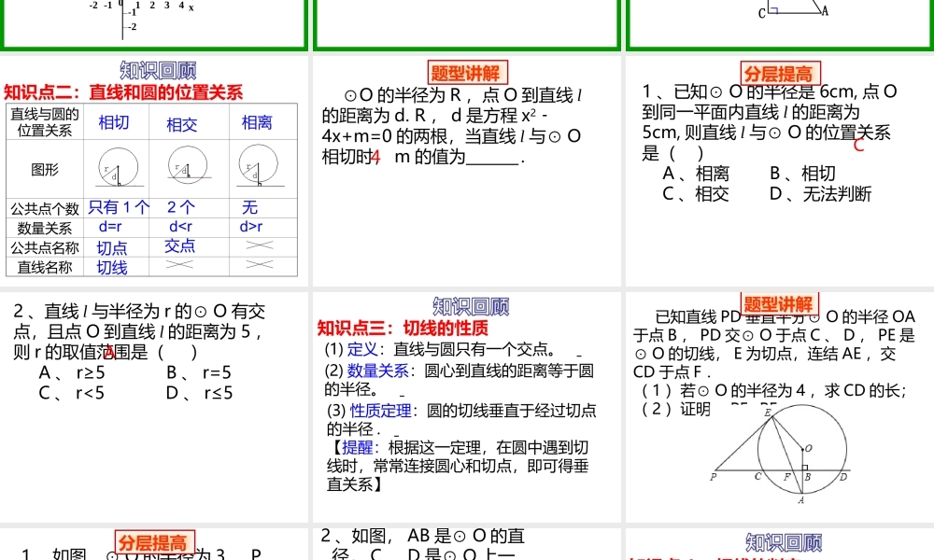The image size is (934, 560).
Task: Click the d=r cell
Action: pyautogui.click(x=110, y=226)
